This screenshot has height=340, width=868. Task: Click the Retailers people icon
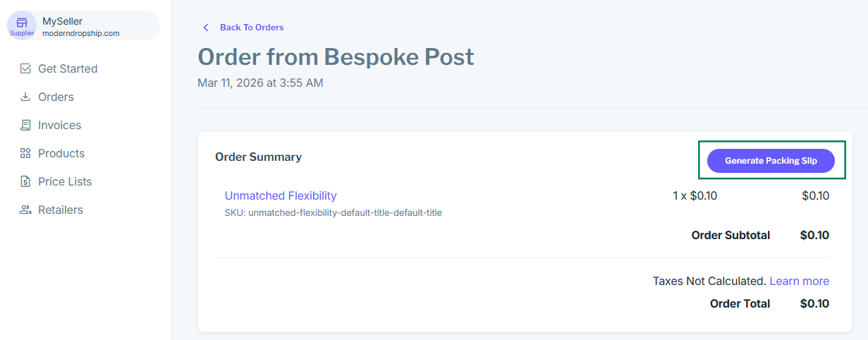coord(26,210)
